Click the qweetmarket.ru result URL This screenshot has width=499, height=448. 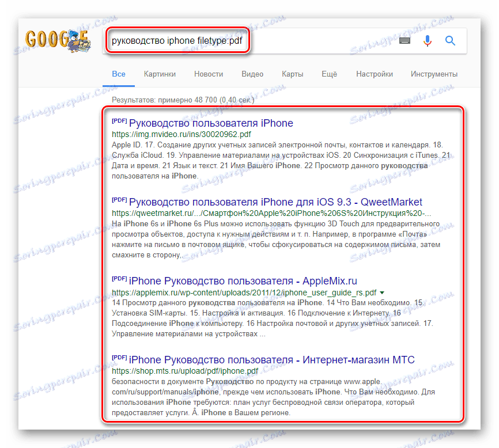[271, 214]
